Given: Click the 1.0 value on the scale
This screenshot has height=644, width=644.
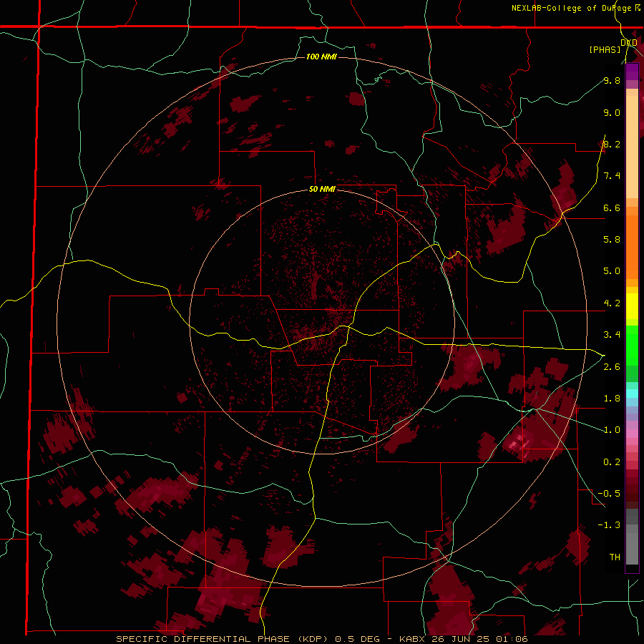Looking at the screenshot, I should coord(612,430).
